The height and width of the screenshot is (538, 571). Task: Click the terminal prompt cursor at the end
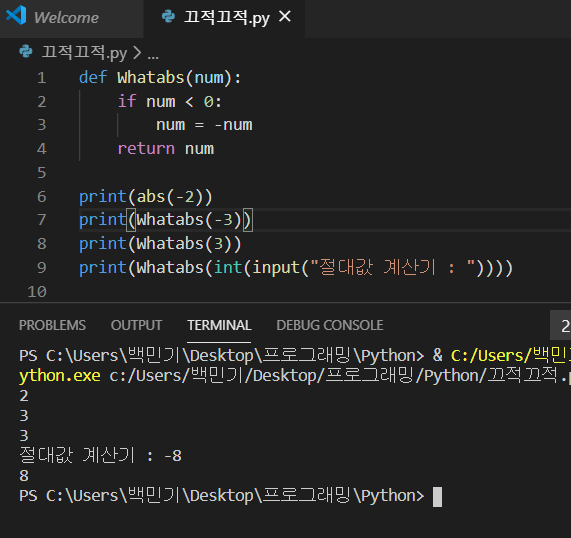point(437,497)
